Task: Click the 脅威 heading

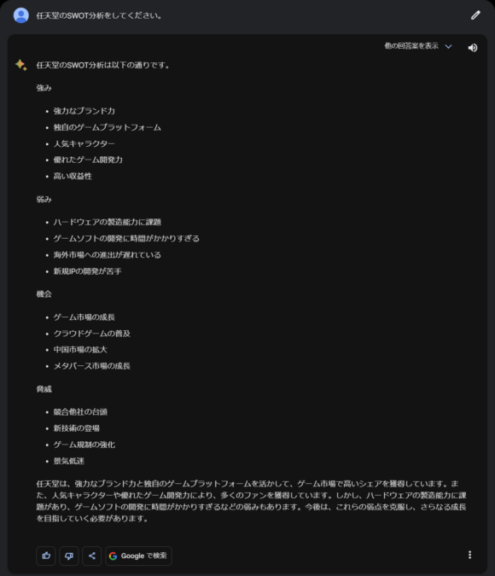Action: (44, 389)
